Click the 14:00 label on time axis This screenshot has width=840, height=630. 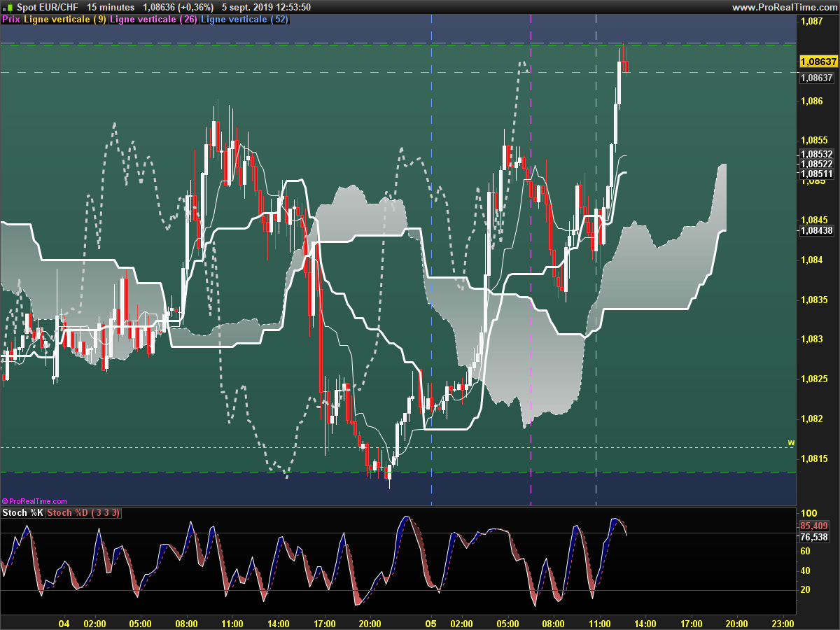click(x=645, y=623)
